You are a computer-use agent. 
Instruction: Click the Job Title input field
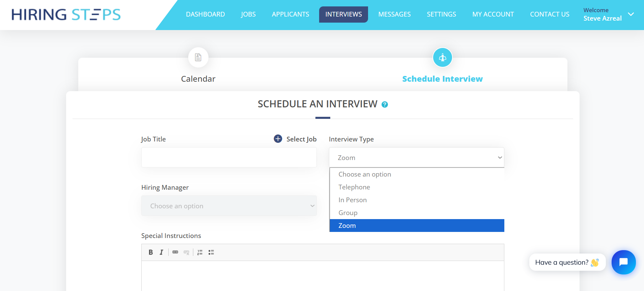coord(229,157)
